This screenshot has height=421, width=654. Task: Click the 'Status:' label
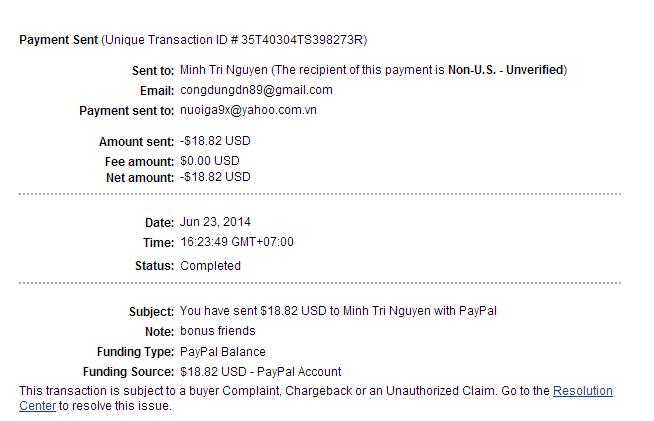pos(153,266)
